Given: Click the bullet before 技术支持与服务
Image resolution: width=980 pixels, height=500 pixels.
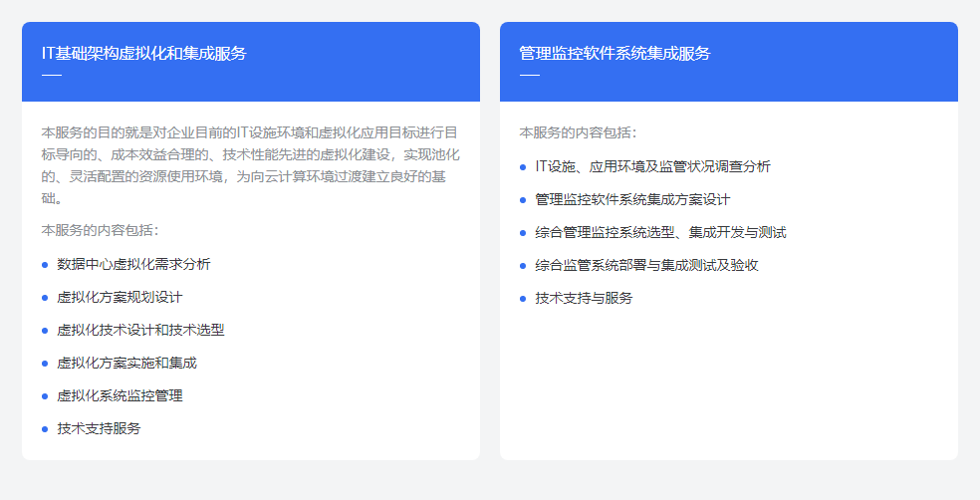Looking at the screenshot, I should pos(523,299).
